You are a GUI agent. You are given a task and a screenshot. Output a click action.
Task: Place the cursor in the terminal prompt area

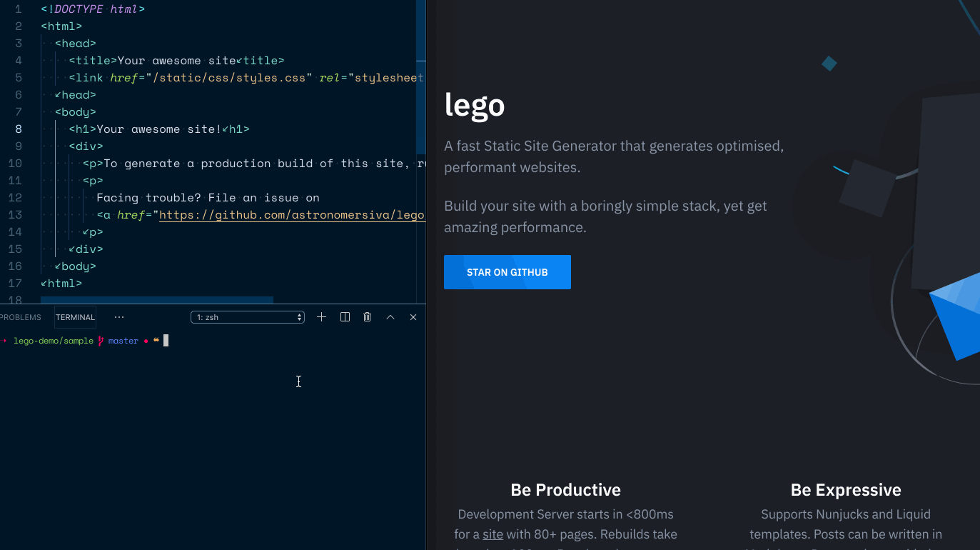[166, 341]
